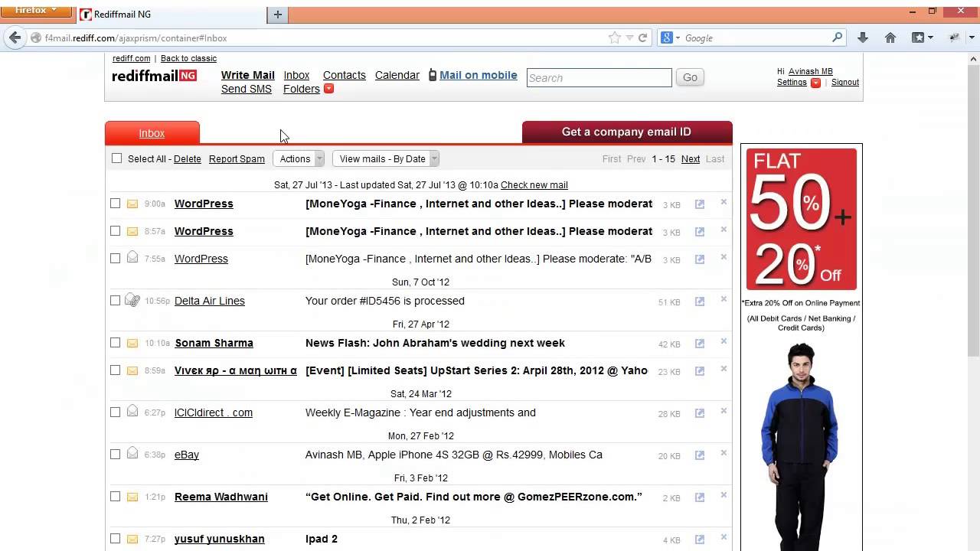Click the mail Search input field

pyautogui.click(x=599, y=77)
